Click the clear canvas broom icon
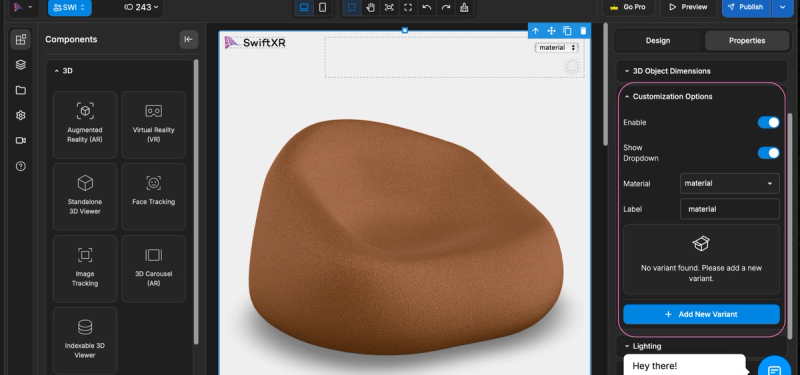This screenshot has height=375, width=800. click(464, 7)
